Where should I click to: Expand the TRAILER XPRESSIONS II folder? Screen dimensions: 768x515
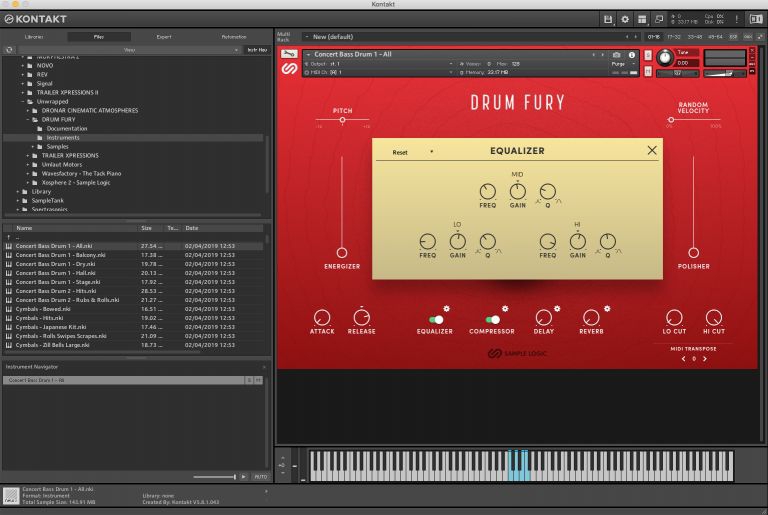pyautogui.click(x=23, y=93)
